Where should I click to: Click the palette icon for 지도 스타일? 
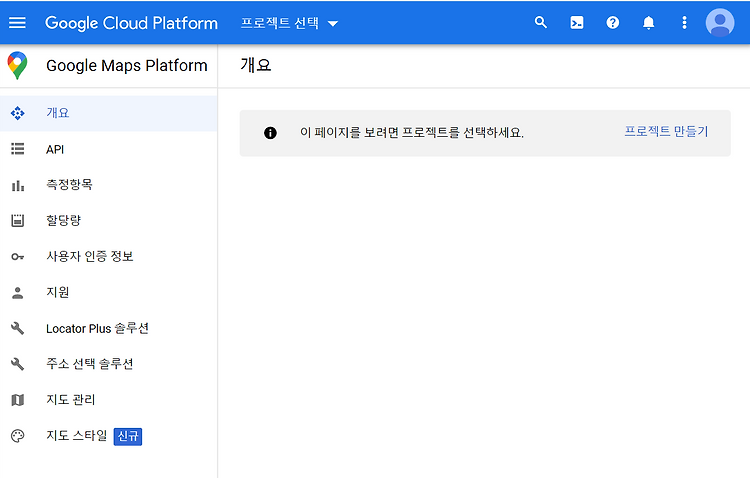[x=18, y=436]
